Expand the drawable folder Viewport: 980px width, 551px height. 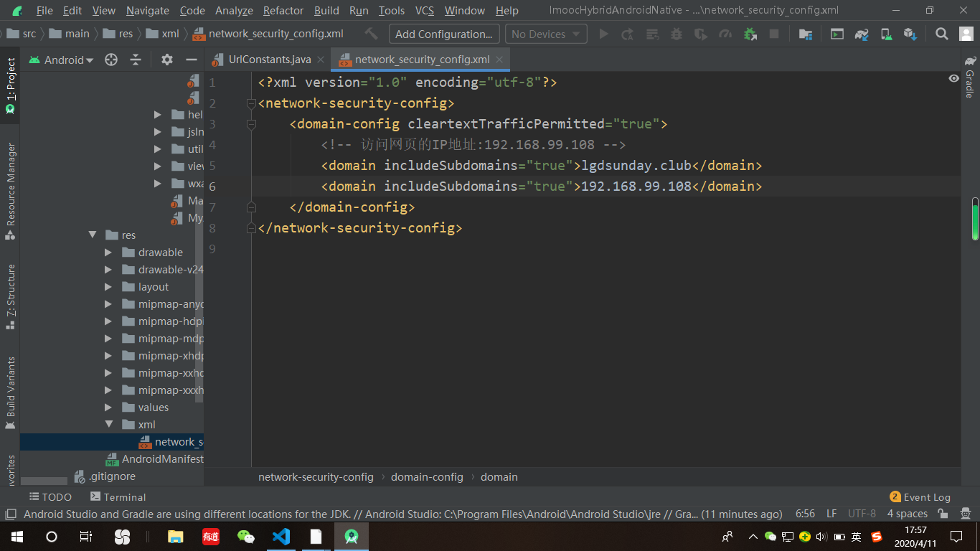click(108, 253)
